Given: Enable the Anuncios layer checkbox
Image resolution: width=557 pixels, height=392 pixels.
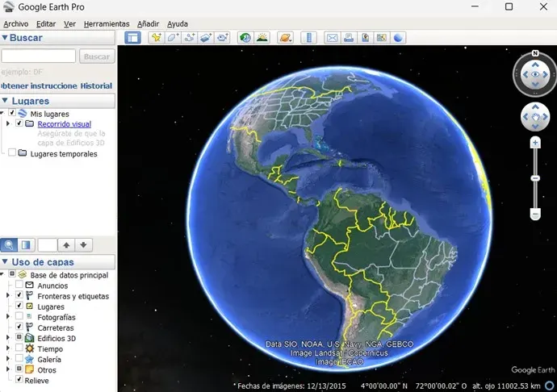Looking at the screenshot, I should 19,285.
